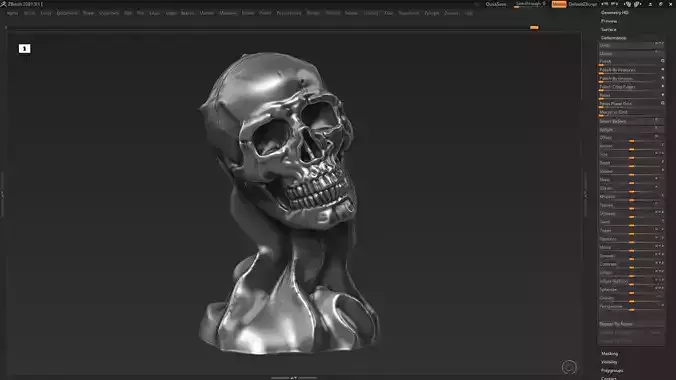Toggle the axis modifier on the Perspective row
Image resolution: width=676 pixels, height=380 pixels.
(663, 305)
